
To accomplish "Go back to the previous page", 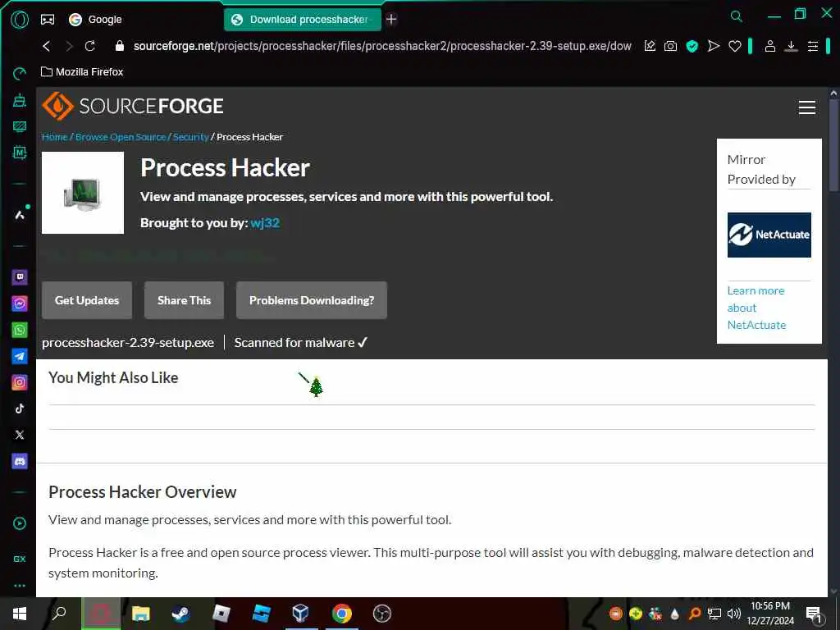I will (x=47, y=47).
